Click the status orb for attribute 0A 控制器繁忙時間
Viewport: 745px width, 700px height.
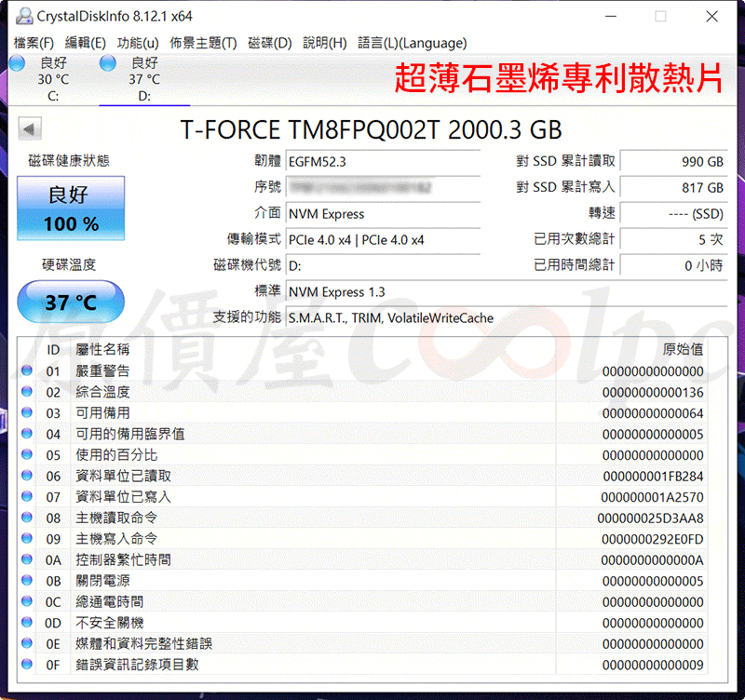[27, 559]
